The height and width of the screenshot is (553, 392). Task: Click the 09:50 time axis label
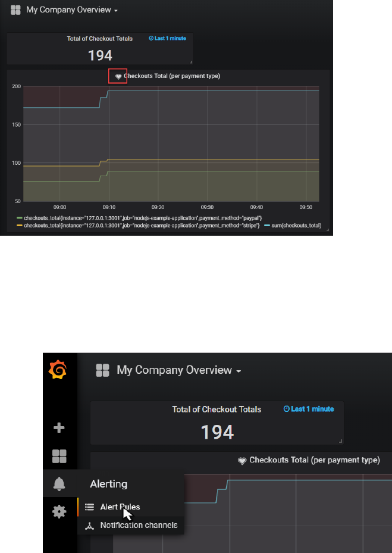306,207
